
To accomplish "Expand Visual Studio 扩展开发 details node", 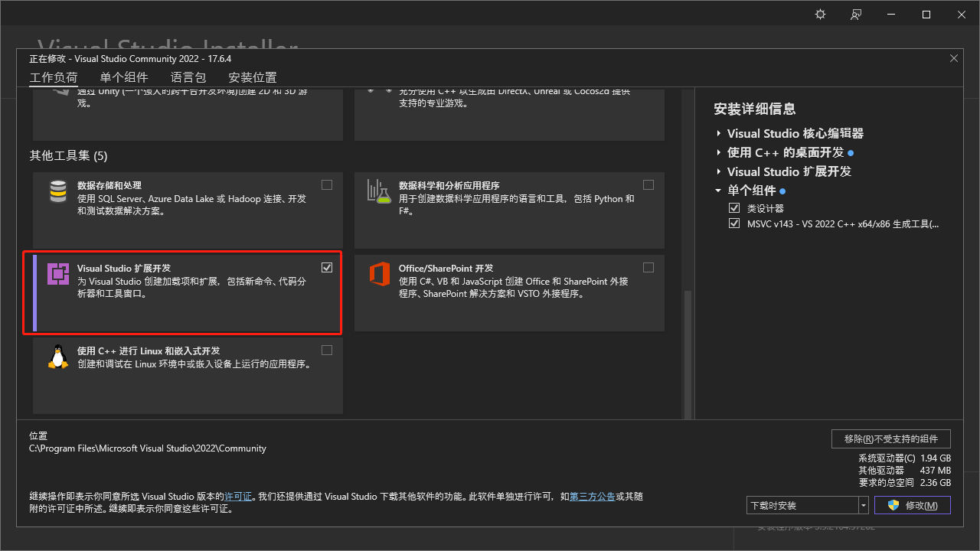I will pos(719,171).
